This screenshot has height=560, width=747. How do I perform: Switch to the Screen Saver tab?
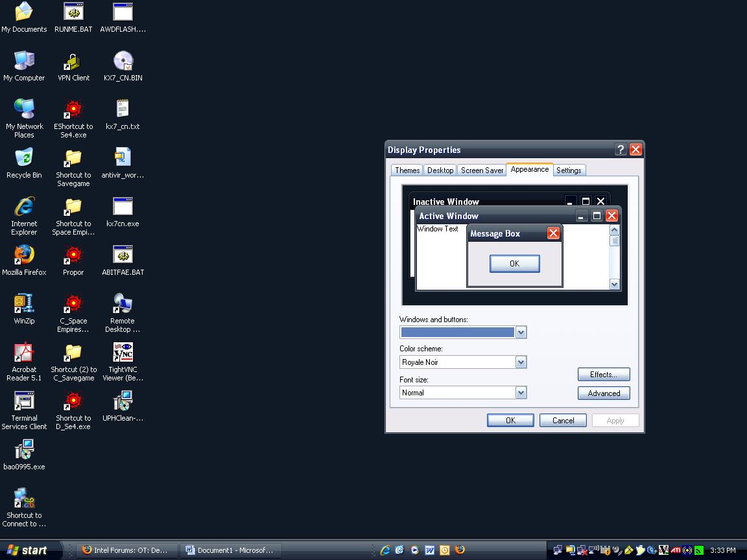coord(482,170)
